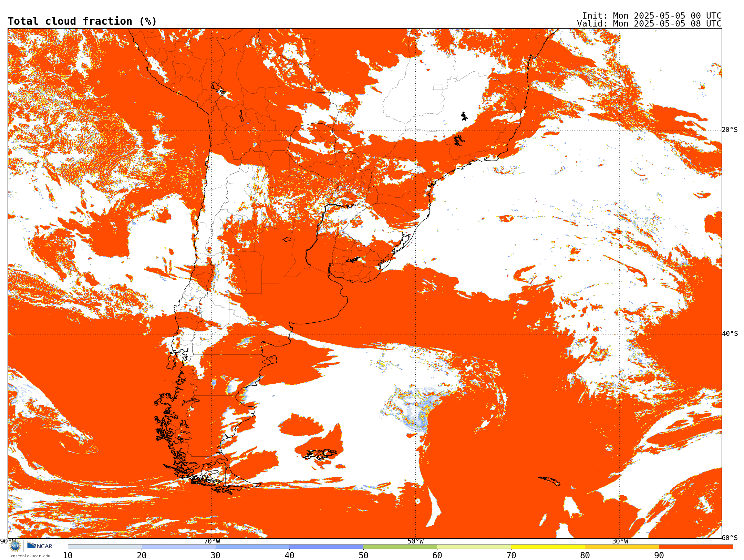Click the colorbar tick label 10
This screenshot has width=744, height=560.
68,556
